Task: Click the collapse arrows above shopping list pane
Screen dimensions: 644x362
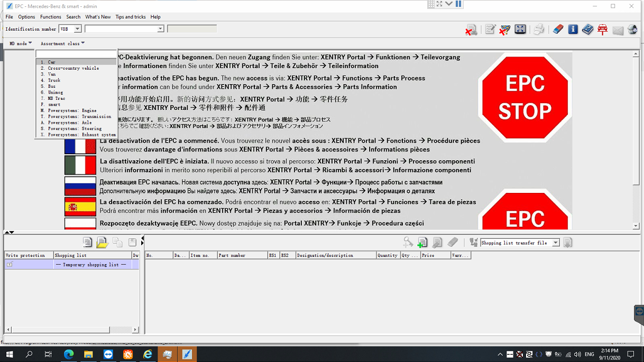Action: point(9,232)
